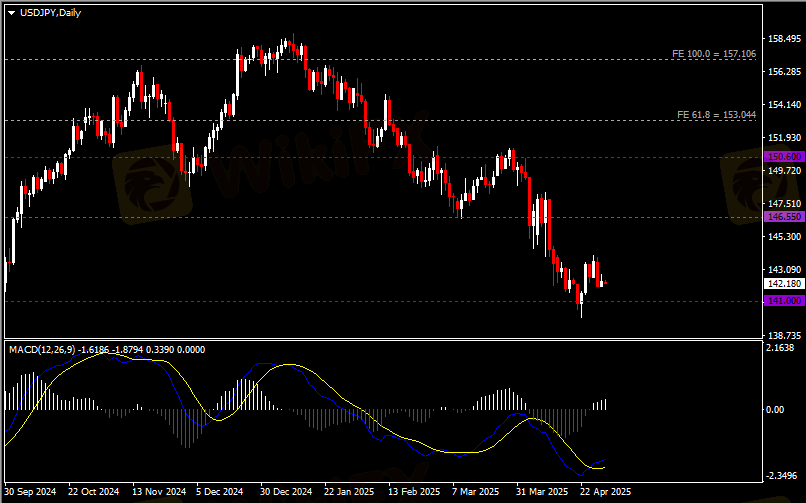Click the purple 146.550 price tag
The width and height of the screenshot is (806, 503).
tap(783, 217)
